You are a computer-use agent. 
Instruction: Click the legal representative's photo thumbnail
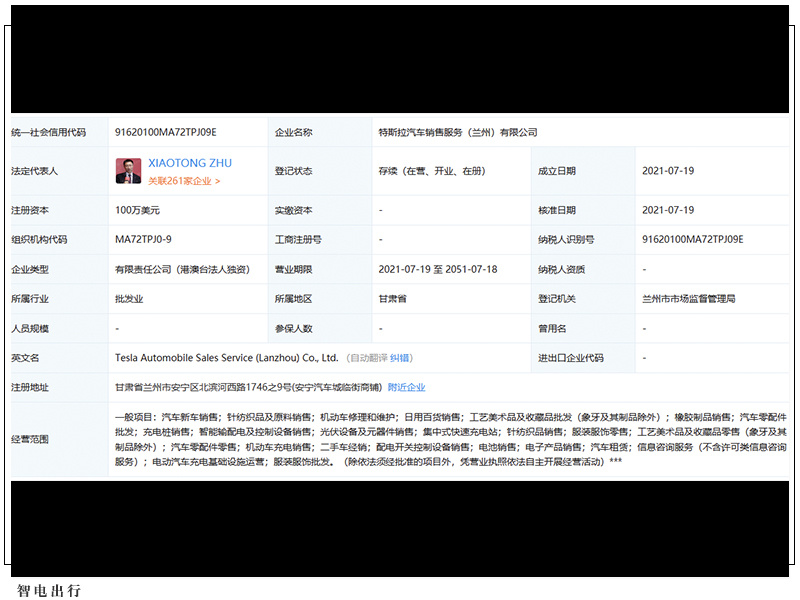click(x=129, y=171)
